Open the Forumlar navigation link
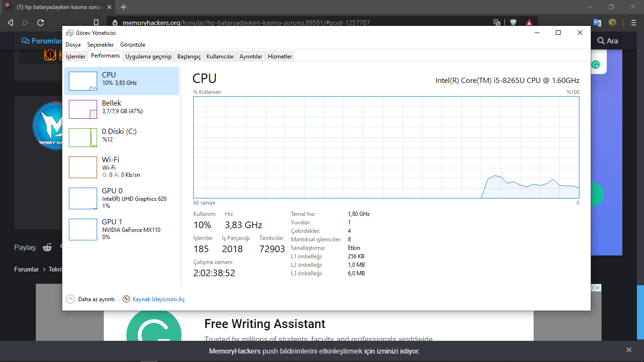Viewport: 644px width, 362px height. tap(42, 41)
